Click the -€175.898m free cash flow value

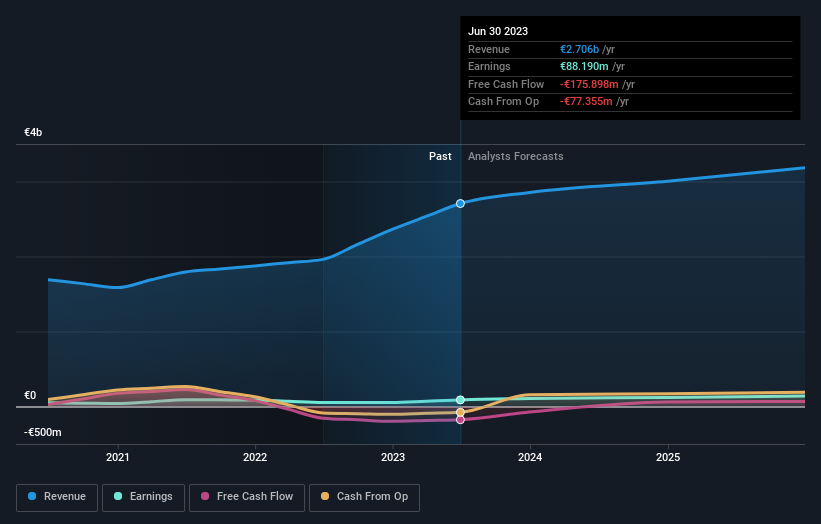[589, 84]
